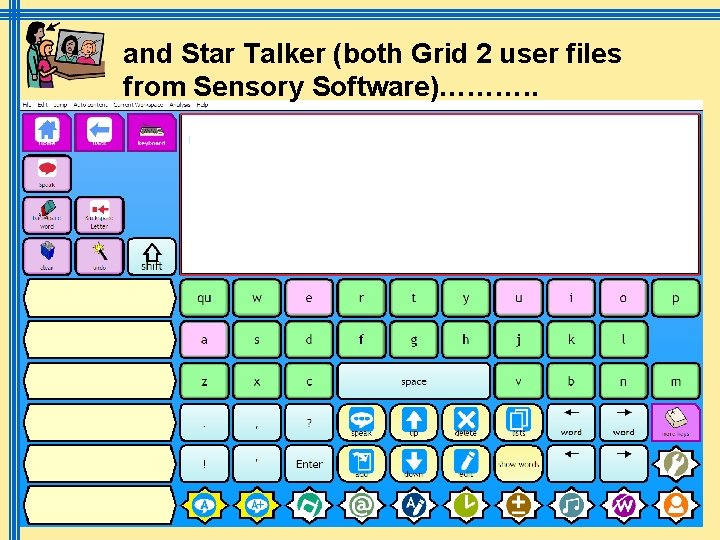The width and height of the screenshot is (720, 540).
Task: Tap the red speech bubble Speak cell
Action: click(x=47, y=174)
